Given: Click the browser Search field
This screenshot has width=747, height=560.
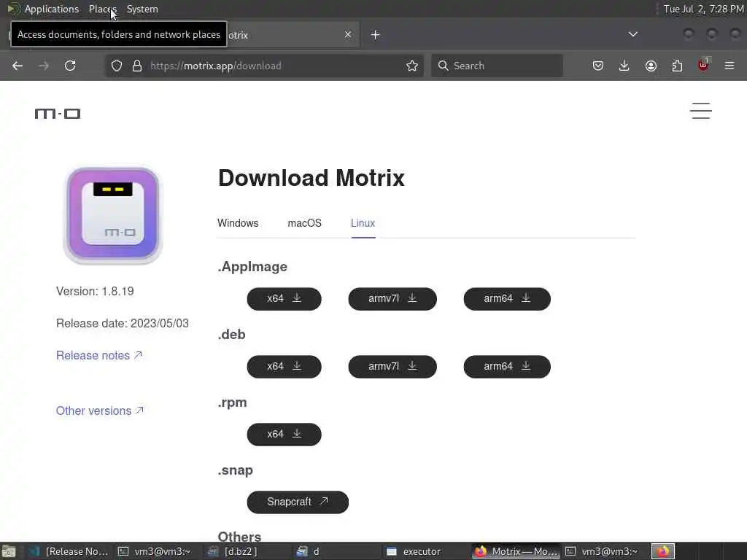Looking at the screenshot, I should point(497,66).
